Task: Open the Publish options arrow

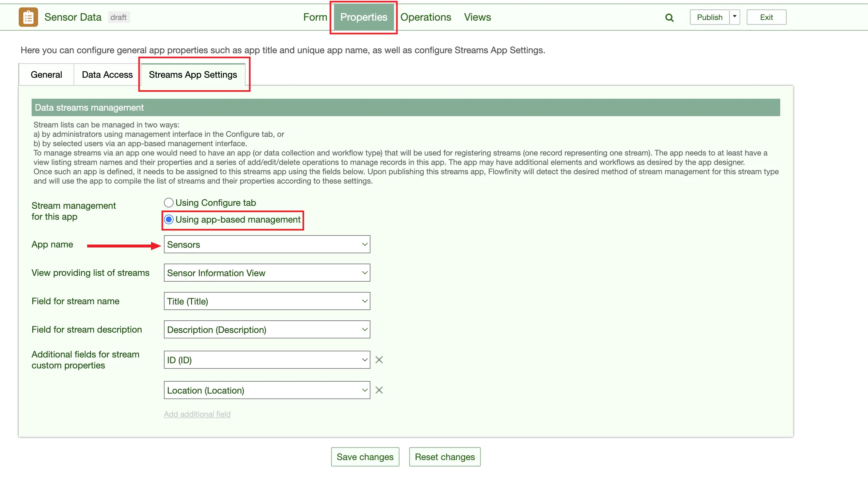Action: (734, 17)
